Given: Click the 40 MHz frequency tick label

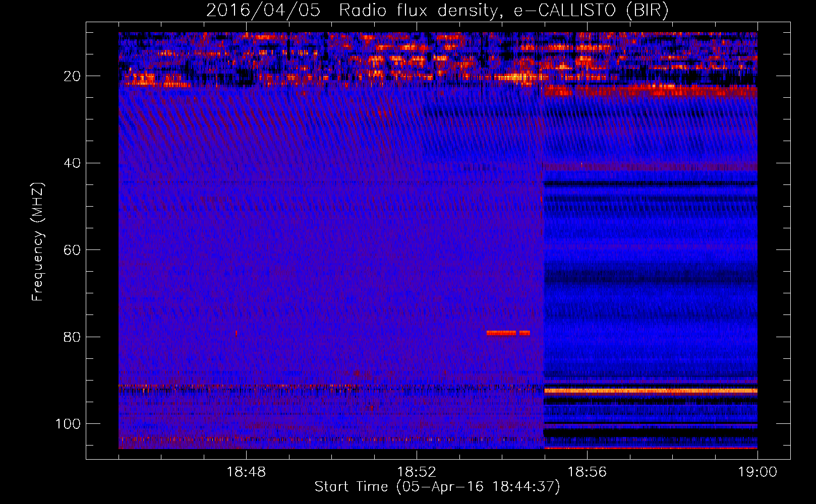Looking at the screenshot, I should (73, 163).
